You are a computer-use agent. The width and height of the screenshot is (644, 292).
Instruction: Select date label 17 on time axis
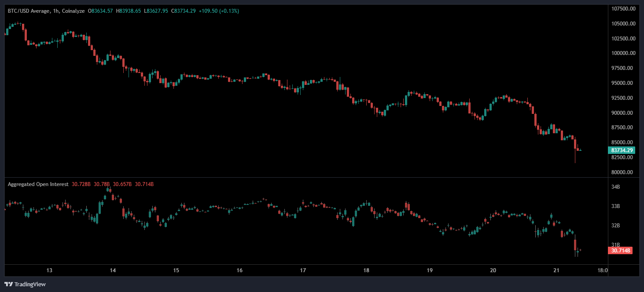click(x=303, y=270)
